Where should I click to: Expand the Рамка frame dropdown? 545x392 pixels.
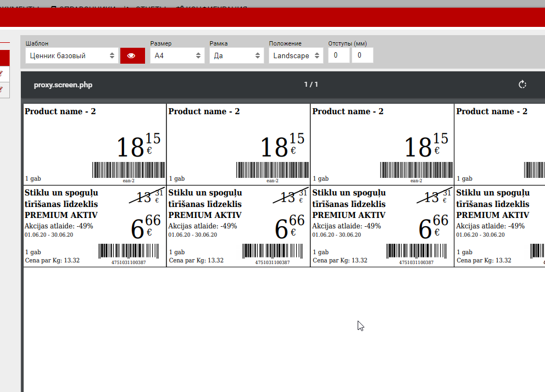coord(237,55)
